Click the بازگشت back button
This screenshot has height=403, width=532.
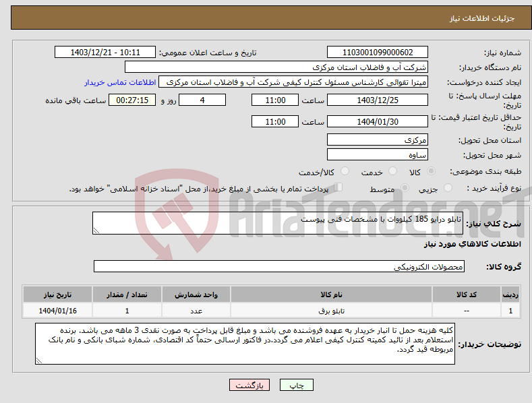point(249,385)
